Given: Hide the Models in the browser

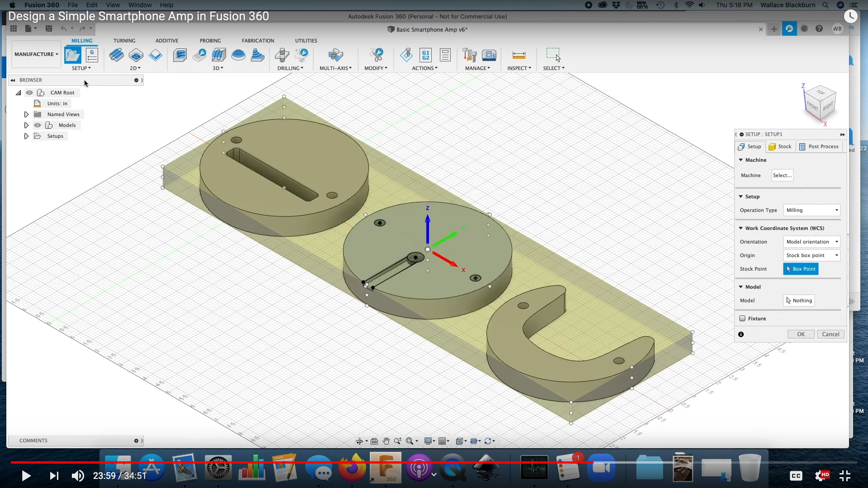Looking at the screenshot, I should (x=38, y=125).
